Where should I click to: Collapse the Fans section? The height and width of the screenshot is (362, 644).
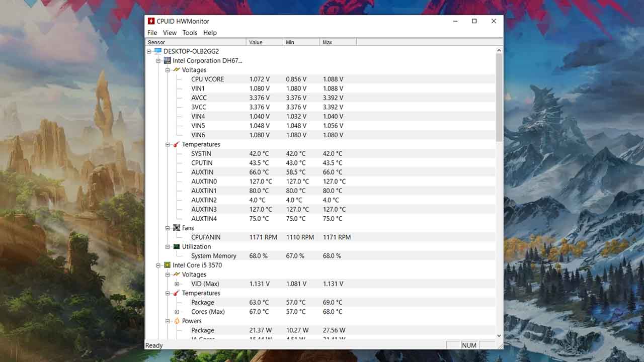(x=168, y=228)
